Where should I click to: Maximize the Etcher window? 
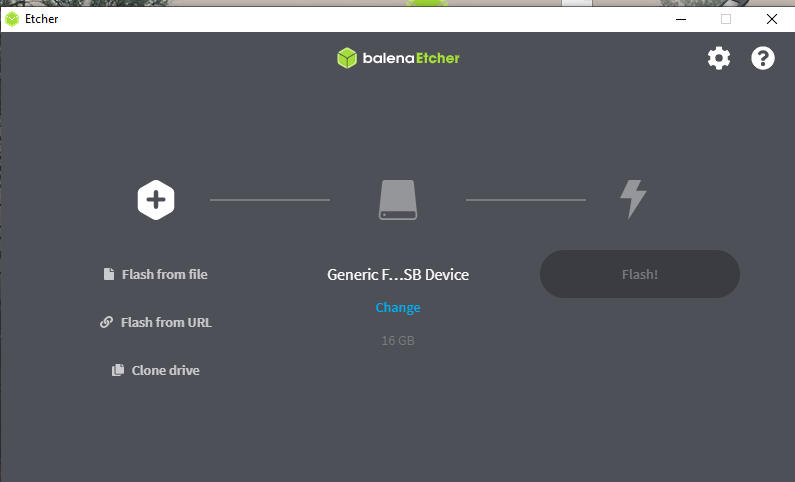726,18
